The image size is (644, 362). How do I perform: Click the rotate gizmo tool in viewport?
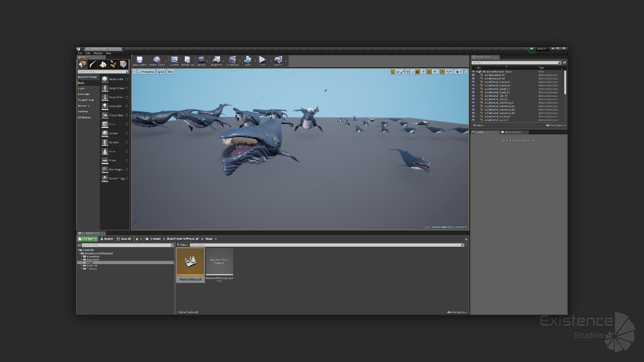[398, 72]
